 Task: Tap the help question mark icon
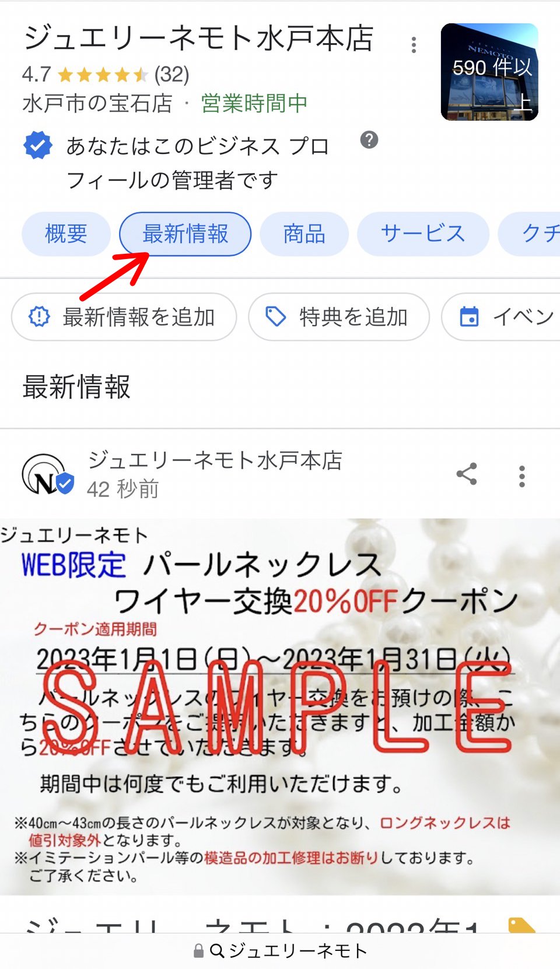[x=369, y=140]
